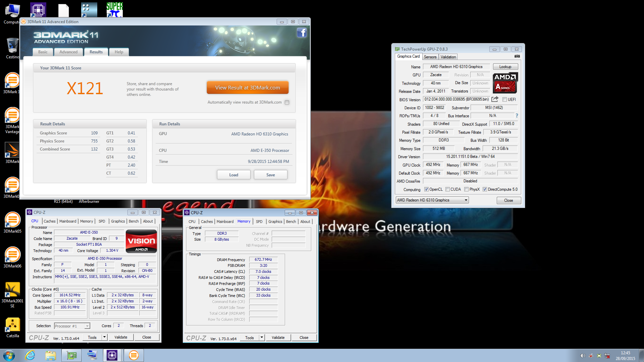Switch to GPU-Z via the taskbar button
Screen dimensions: 644x362
point(72,355)
